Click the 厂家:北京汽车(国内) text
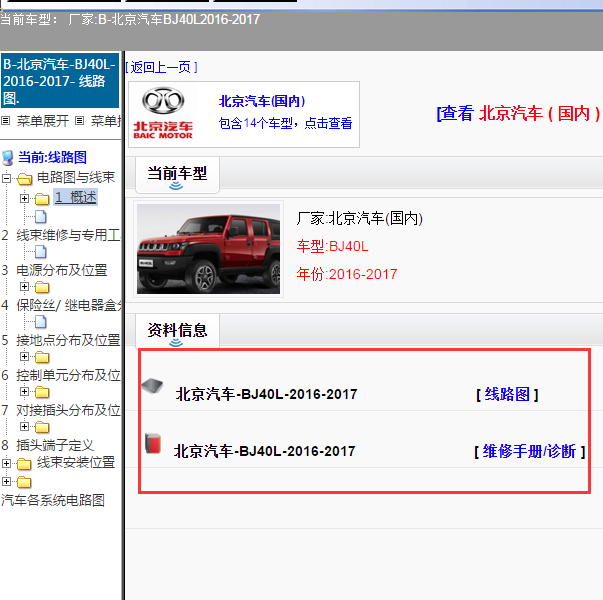This screenshot has height=600, width=603. click(360, 218)
